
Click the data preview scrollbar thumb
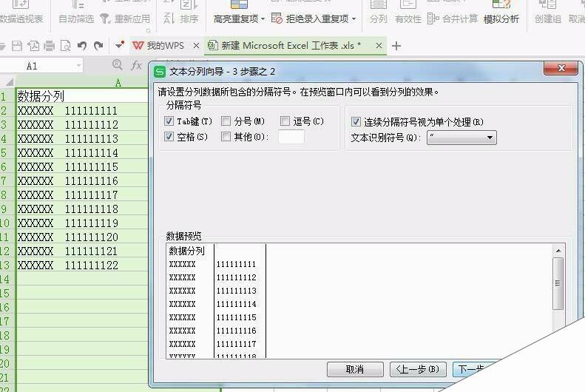click(x=558, y=283)
